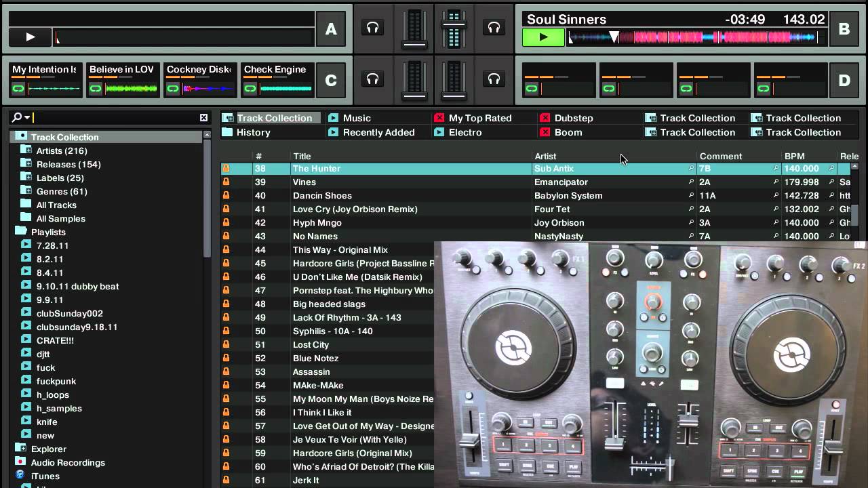Expand the Artists (216) node

coord(26,150)
